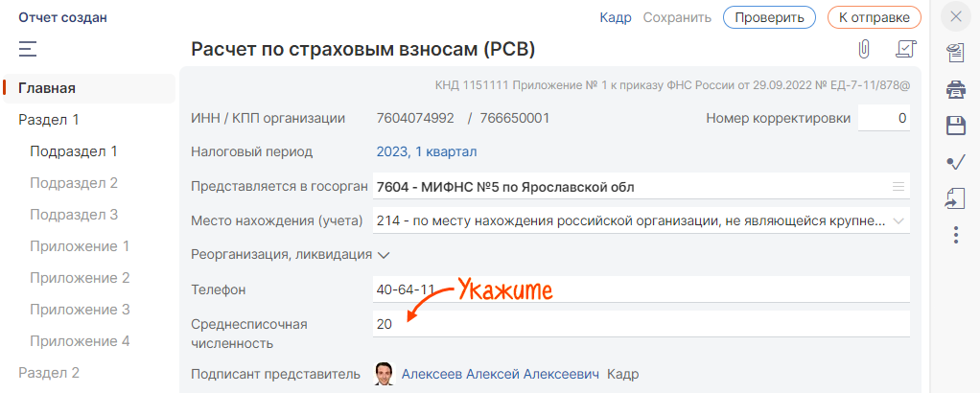Image resolution: width=980 pixels, height=393 pixels.
Task: Open the hamburger menu icon
Action: (x=28, y=49)
